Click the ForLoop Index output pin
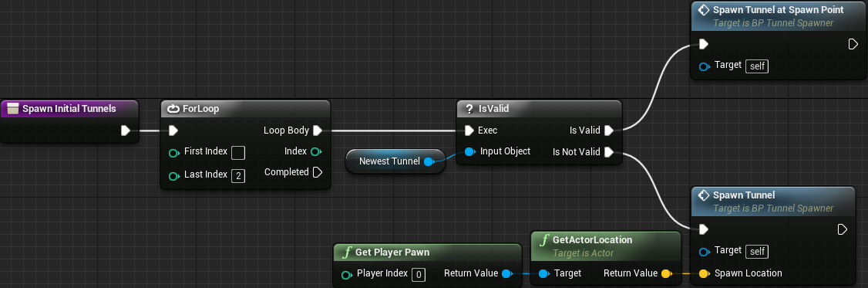This screenshot has height=288, width=868. click(x=317, y=151)
